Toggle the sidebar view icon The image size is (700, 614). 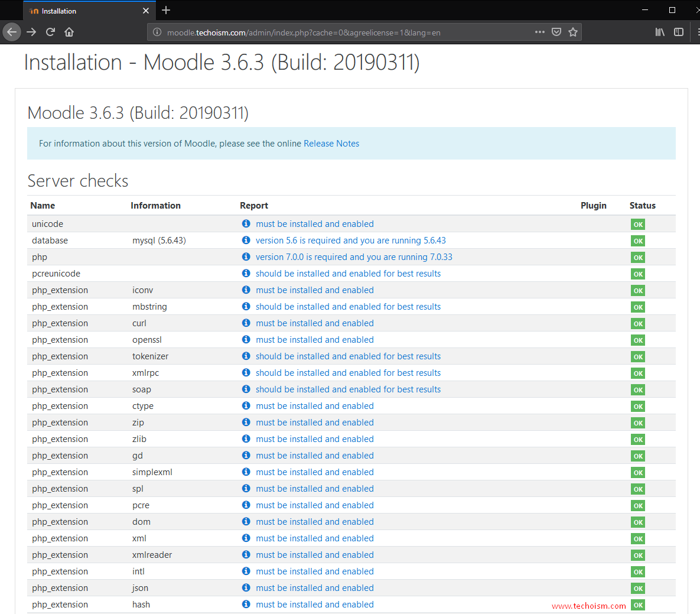(679, 32)
